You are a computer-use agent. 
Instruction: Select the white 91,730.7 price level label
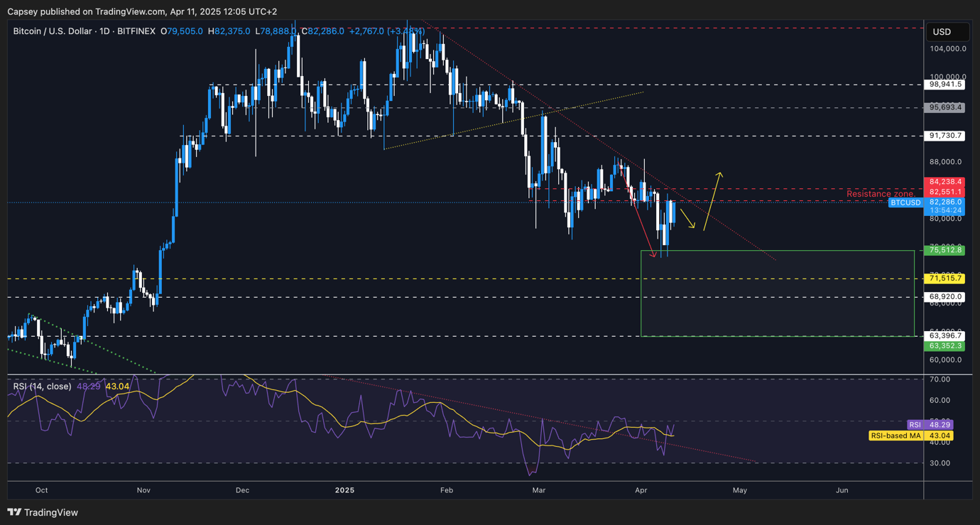pyautogui.click(x=946, y=136)
